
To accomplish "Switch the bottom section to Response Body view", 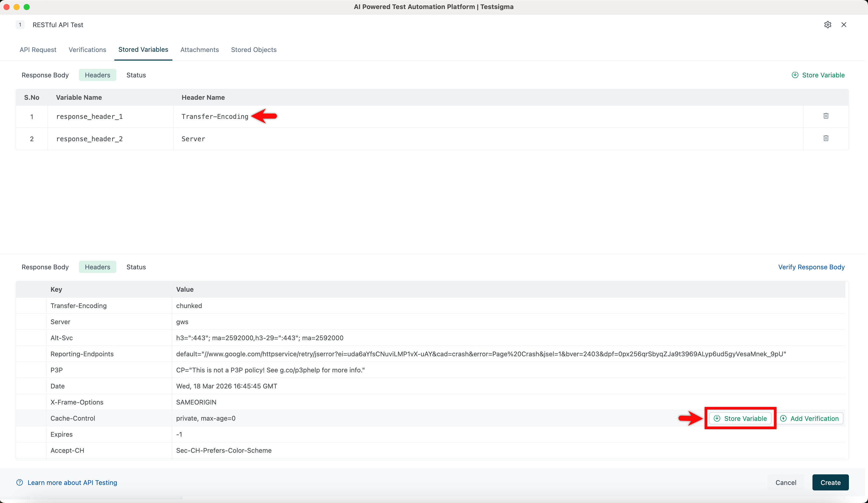I will coord(45,267).
